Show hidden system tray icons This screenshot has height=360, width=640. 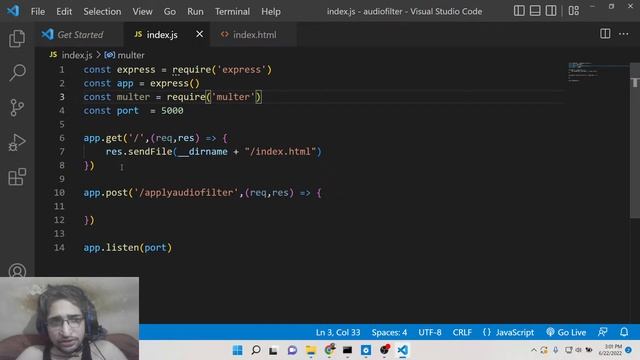coord(533,350)
